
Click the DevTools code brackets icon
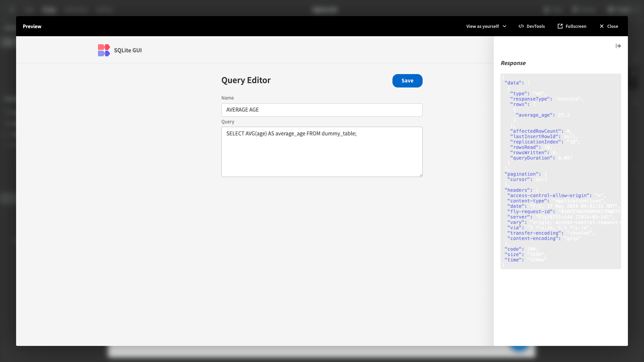click(x=521, y=26)
